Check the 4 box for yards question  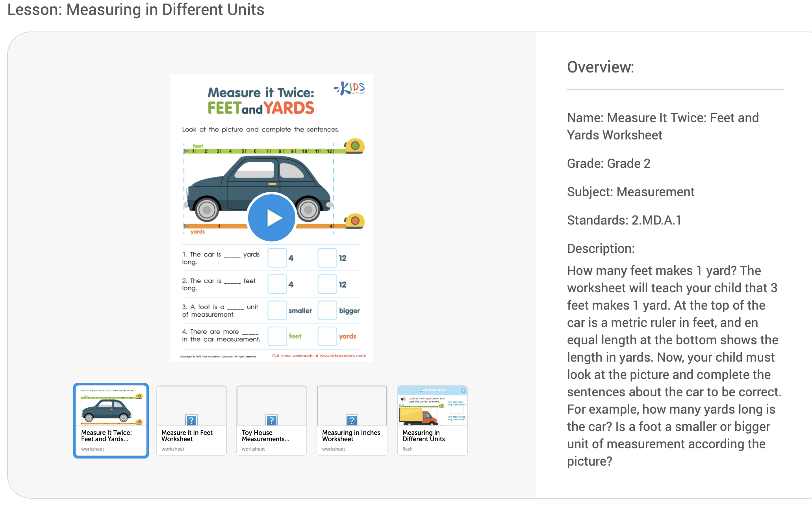tap(277, 258)
